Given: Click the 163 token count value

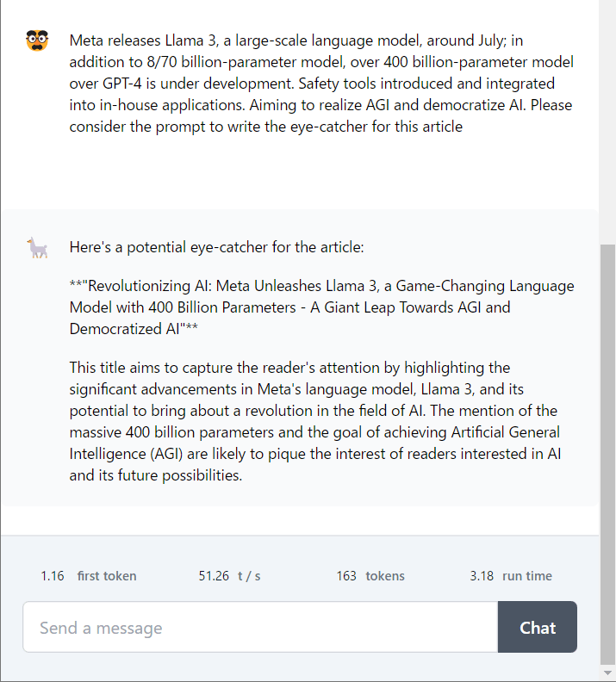Looking at the screenshot, I should click(346, 576).
